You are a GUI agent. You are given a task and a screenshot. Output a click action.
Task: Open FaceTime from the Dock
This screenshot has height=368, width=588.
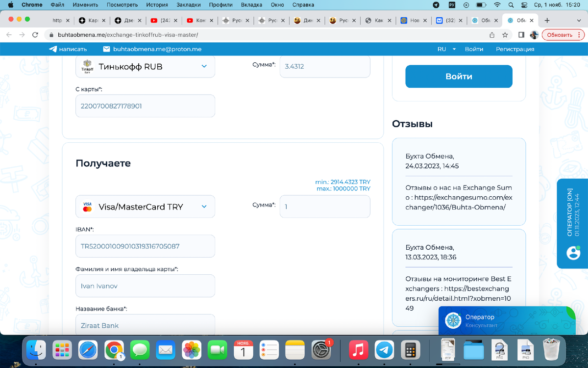click(x=218, y=350)
